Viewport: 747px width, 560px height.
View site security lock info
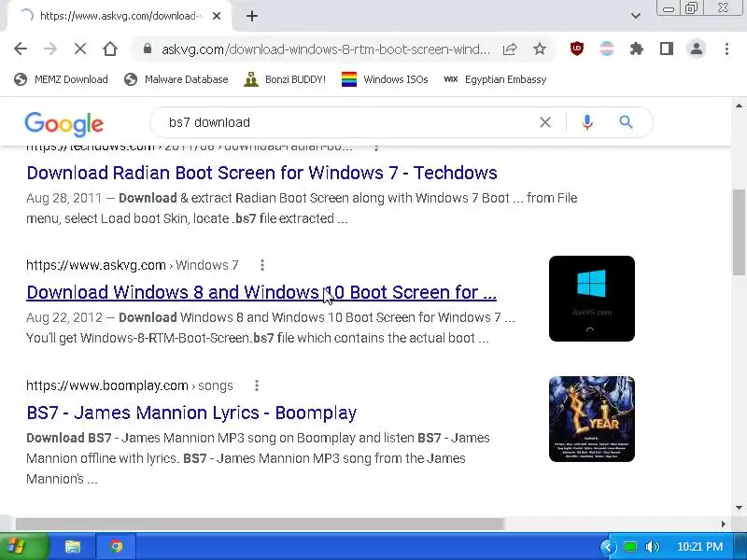point(148,49)
